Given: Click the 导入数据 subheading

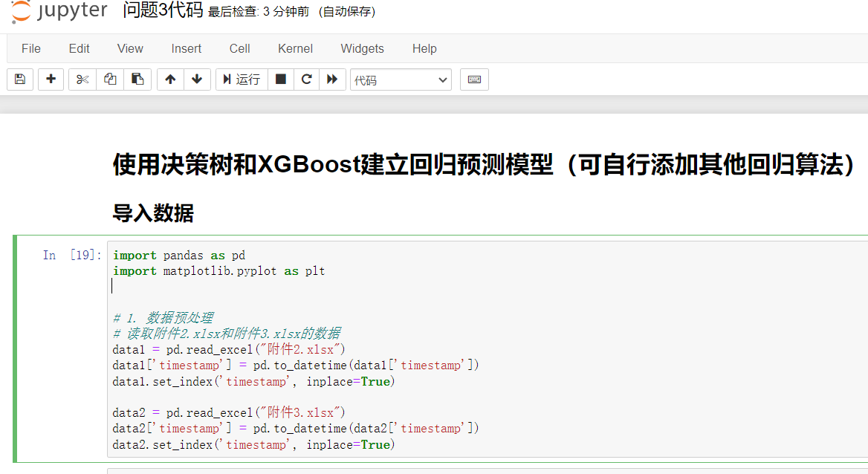Looking at the screenshot, I should pyautogui.click(x=153, y=213).
